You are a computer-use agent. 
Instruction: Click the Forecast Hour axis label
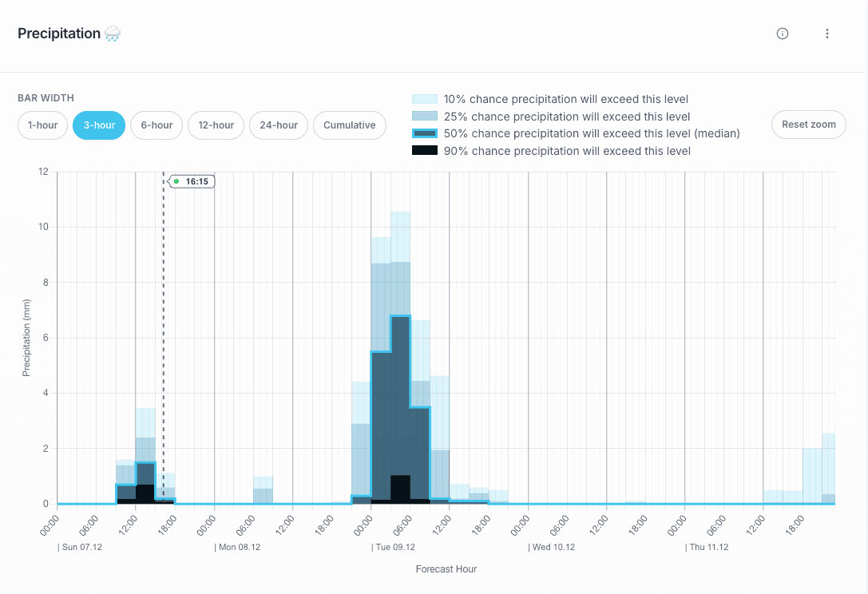coord(446,568)
